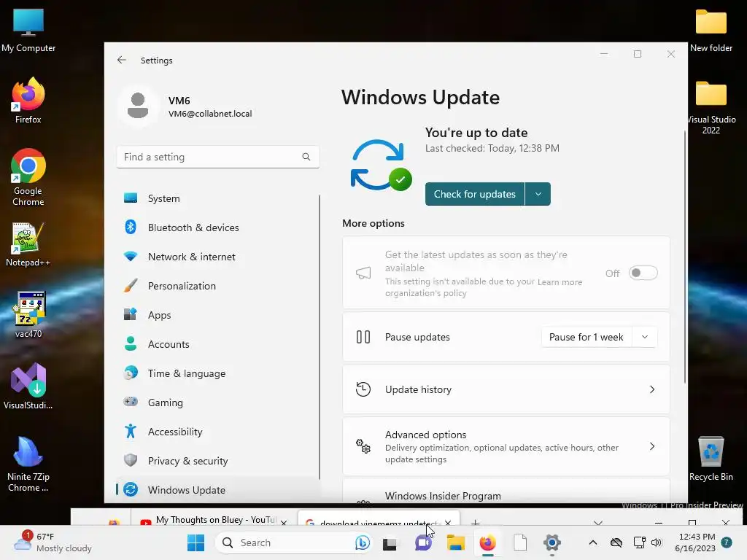Click the search magnifier in Find a setting
This screenshot has width=747, height=560.
306,157
